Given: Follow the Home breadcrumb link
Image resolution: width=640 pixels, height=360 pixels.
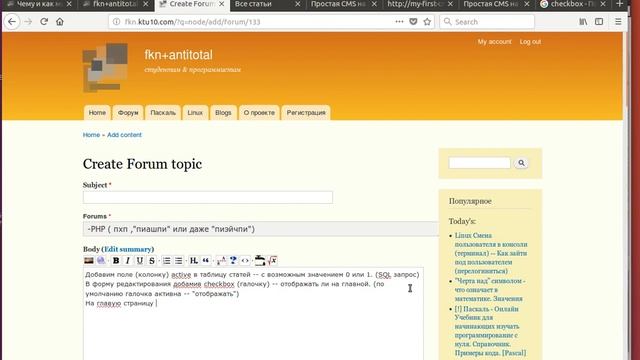Looking at the screenshot, I should click(91, 135).
